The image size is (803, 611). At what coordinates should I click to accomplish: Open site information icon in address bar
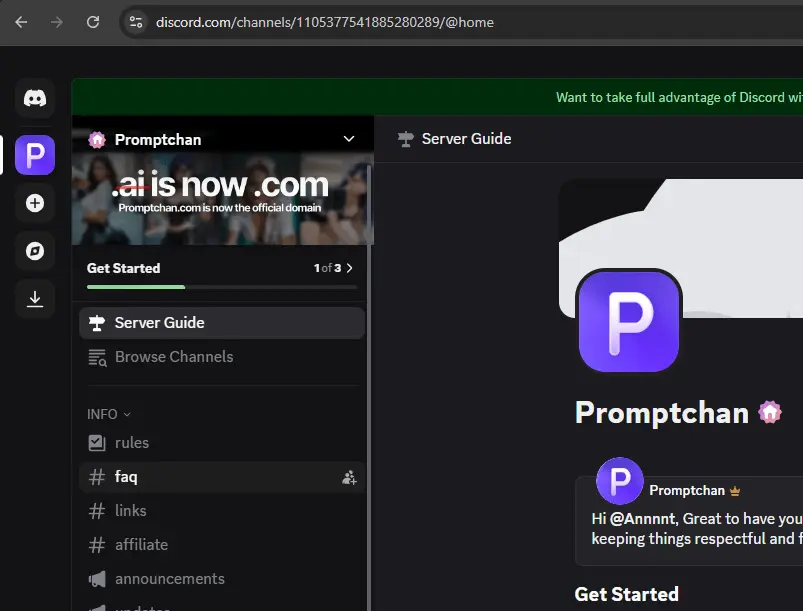(136, 22)
